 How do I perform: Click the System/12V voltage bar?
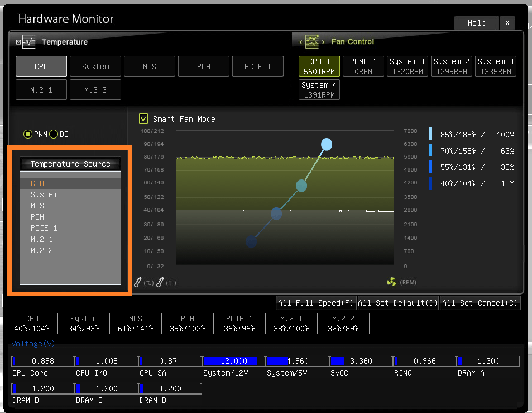[x=233, y=361]
